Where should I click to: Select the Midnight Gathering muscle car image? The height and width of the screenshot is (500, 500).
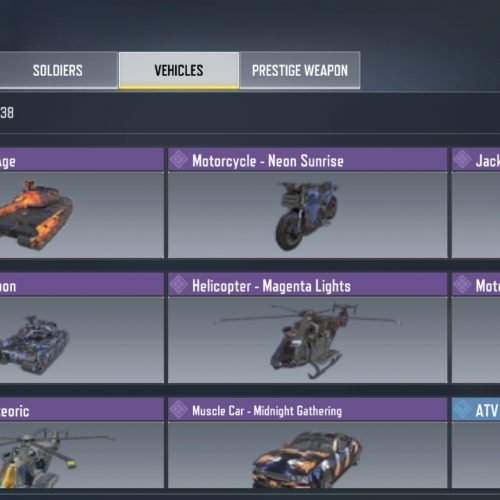307,460
